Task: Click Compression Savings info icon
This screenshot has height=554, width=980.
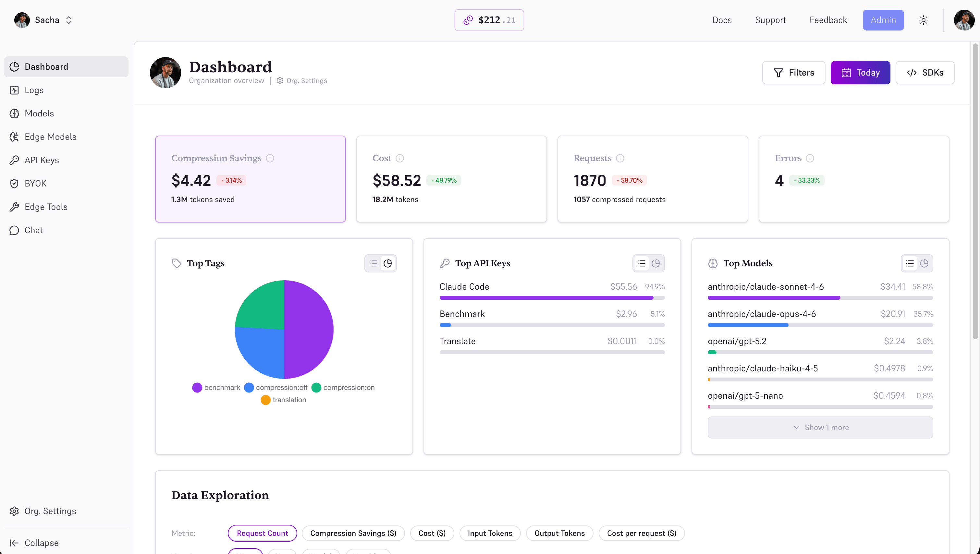Action: coord(270,158)
